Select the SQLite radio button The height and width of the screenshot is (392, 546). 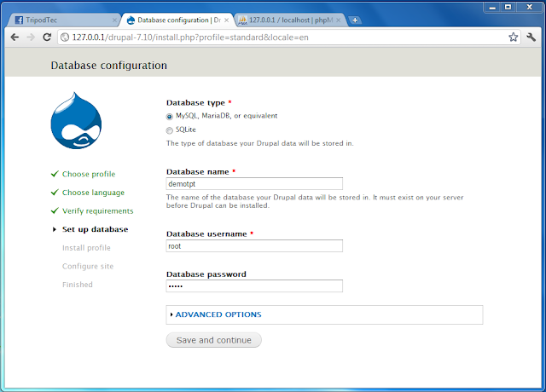tap(169, 130)
